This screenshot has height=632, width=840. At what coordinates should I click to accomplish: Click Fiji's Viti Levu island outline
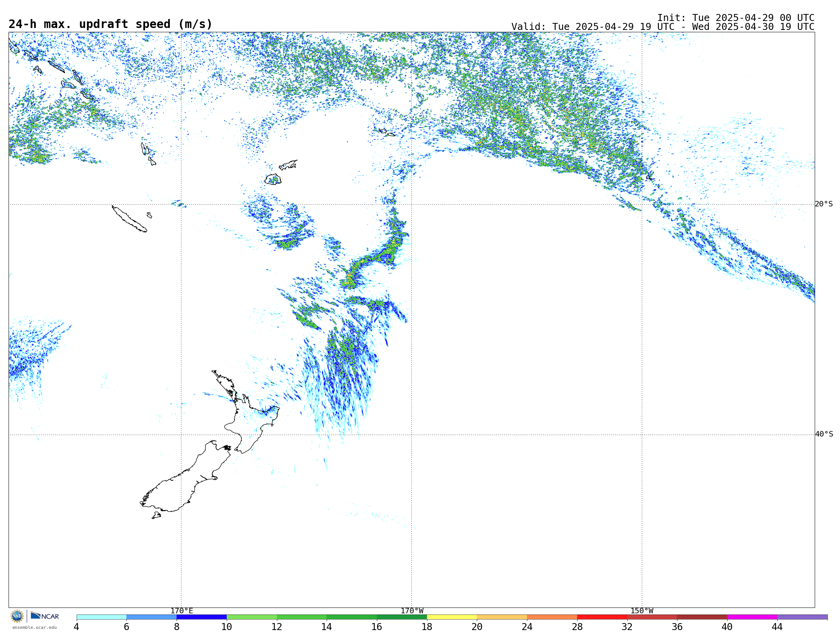(273, 179)
